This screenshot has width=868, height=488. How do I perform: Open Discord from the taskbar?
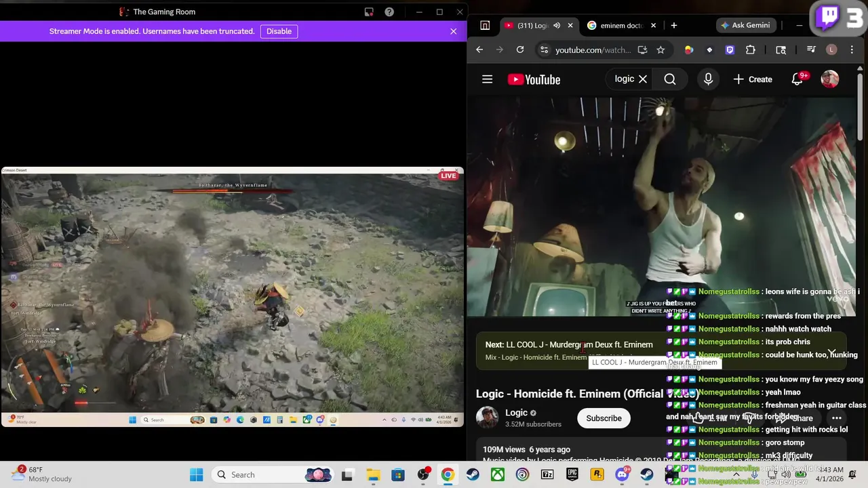(x=622, y=474)
